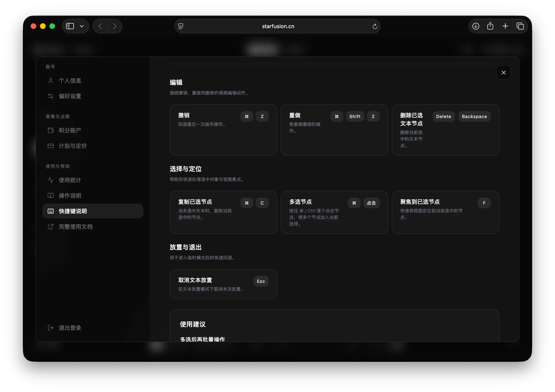Click the 撤销 card title
The image size is (555, 392).
pos(184,115)
